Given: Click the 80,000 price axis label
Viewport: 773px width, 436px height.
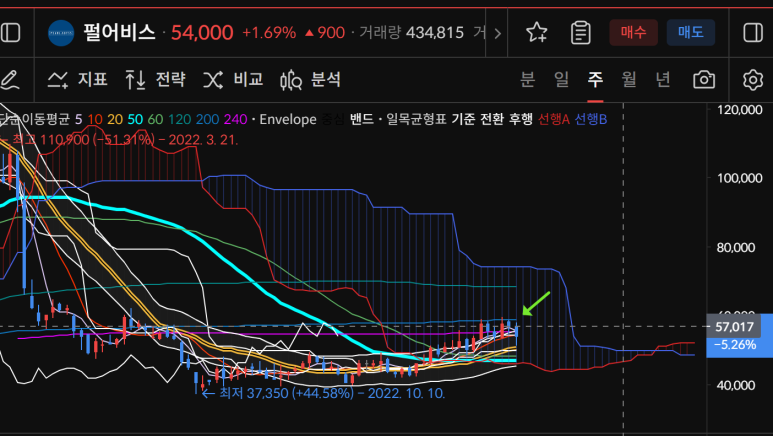Looking at the screenshot, I should pos(735,248).
